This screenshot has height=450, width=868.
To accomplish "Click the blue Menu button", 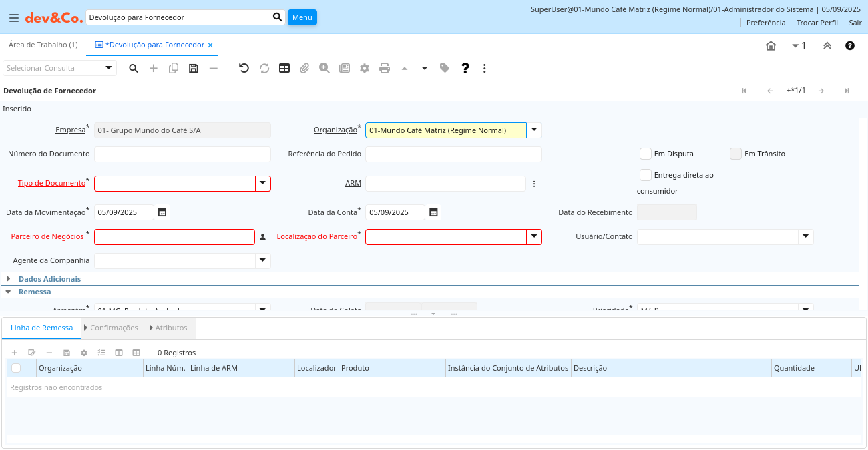I will (x=302, y=17).
